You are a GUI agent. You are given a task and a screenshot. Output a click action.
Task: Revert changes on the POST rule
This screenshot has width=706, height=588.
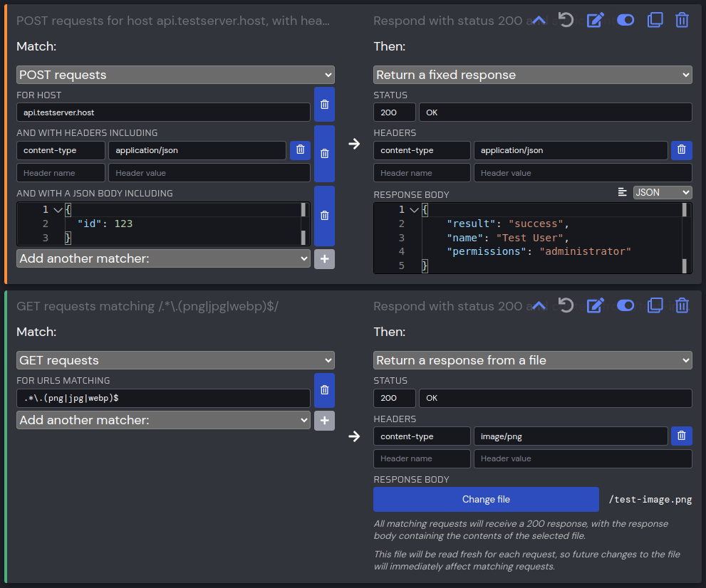tap(566, 20)
